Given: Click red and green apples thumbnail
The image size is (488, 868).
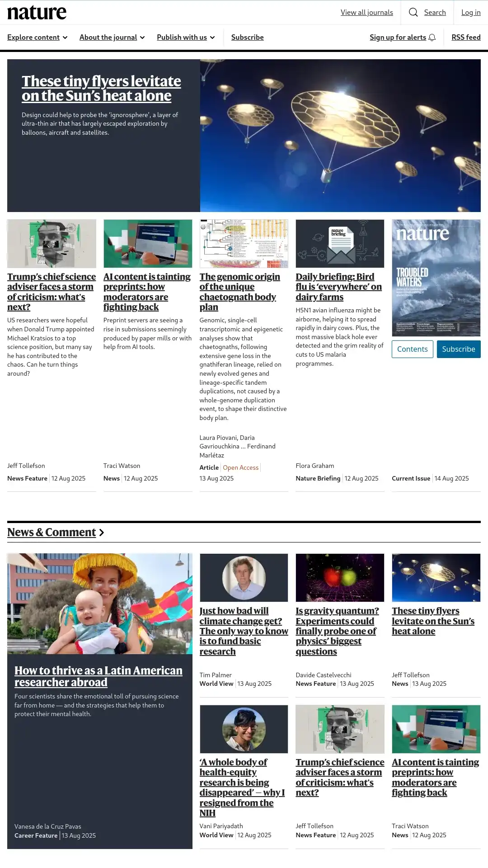Looking at the screenshot, I should (x=340, y=578).
